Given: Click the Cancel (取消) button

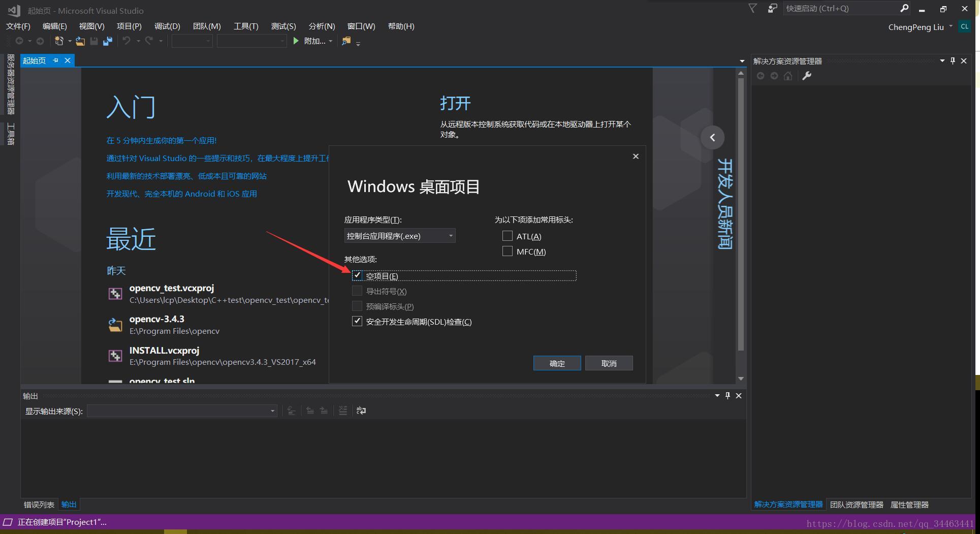Looking at the screenshot, I should point(609,363).
